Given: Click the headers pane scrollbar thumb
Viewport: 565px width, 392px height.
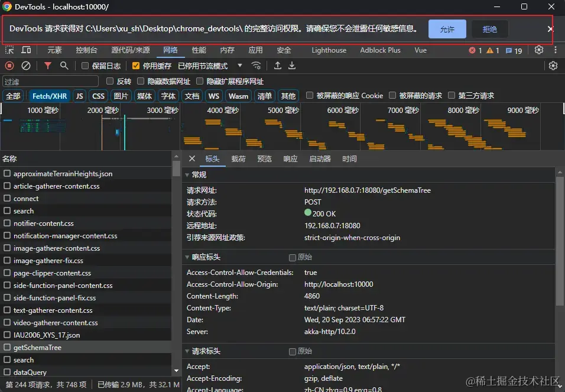Looking at the screenshot, I should [x=560, y=241].
